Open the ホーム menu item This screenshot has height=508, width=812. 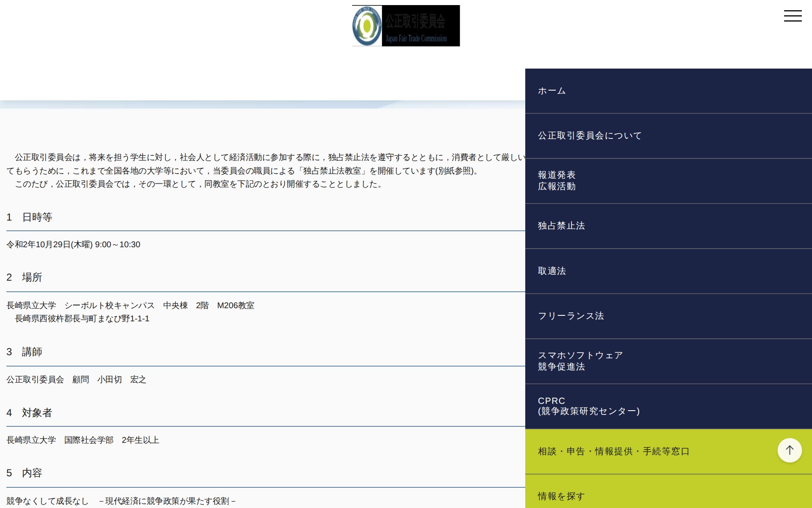[x=551, y=90]
